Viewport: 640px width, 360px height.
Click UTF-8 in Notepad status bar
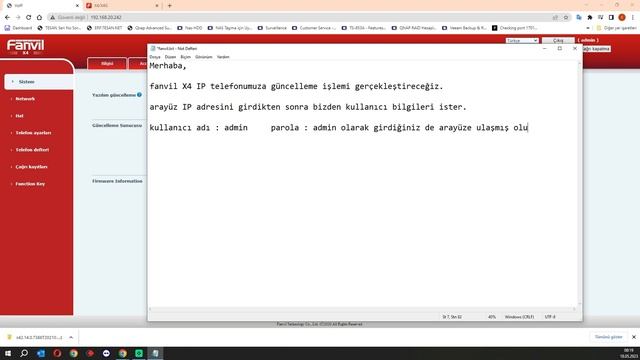(x=550, y=317)
